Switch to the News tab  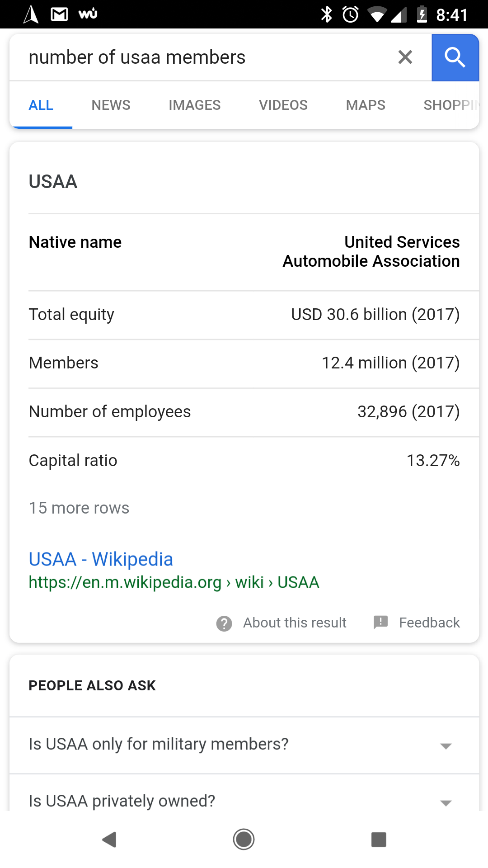pyautogui.click(x=111, y=105)
